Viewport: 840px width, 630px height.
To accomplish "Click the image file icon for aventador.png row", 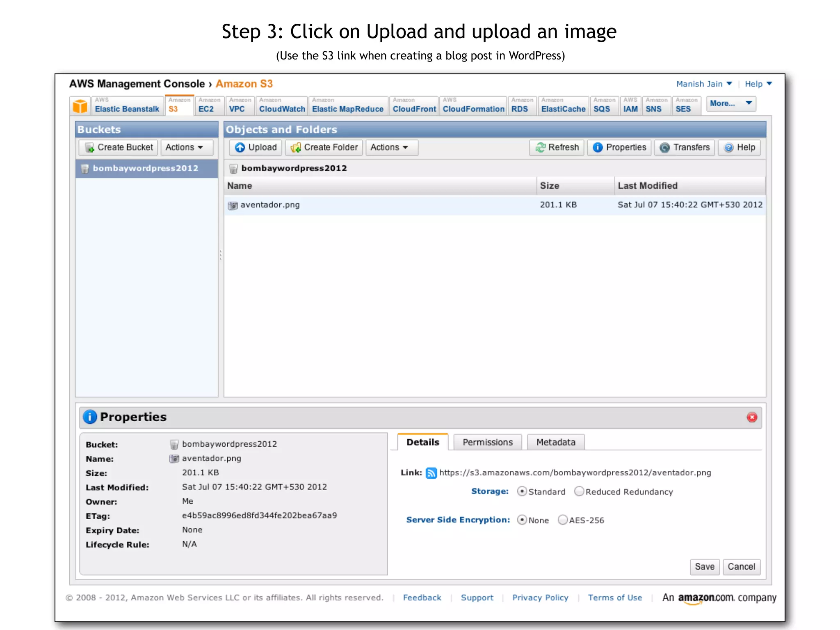I will 233,205.
